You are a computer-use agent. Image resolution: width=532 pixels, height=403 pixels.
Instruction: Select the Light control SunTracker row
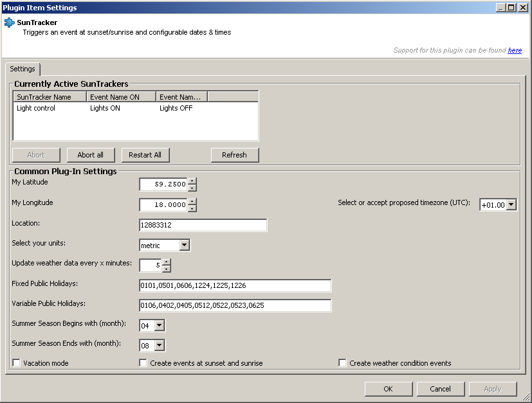(x=135, y=108)
